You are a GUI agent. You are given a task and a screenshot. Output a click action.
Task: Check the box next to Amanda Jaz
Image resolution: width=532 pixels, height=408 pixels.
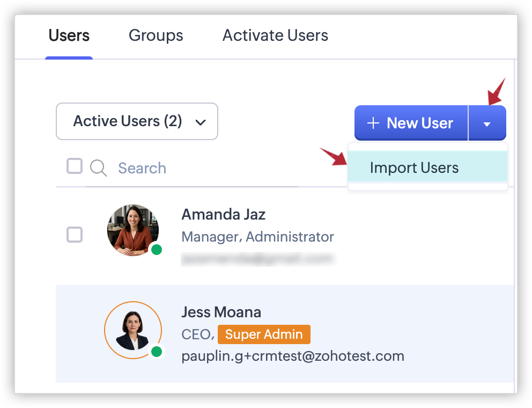(x=75, y=234)
